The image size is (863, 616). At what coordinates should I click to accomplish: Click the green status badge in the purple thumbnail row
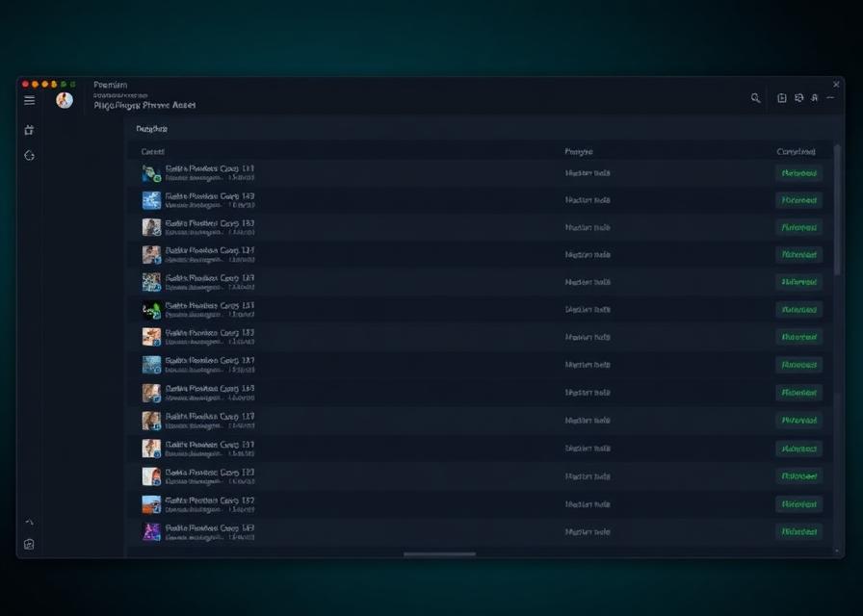tap(799, 532)
